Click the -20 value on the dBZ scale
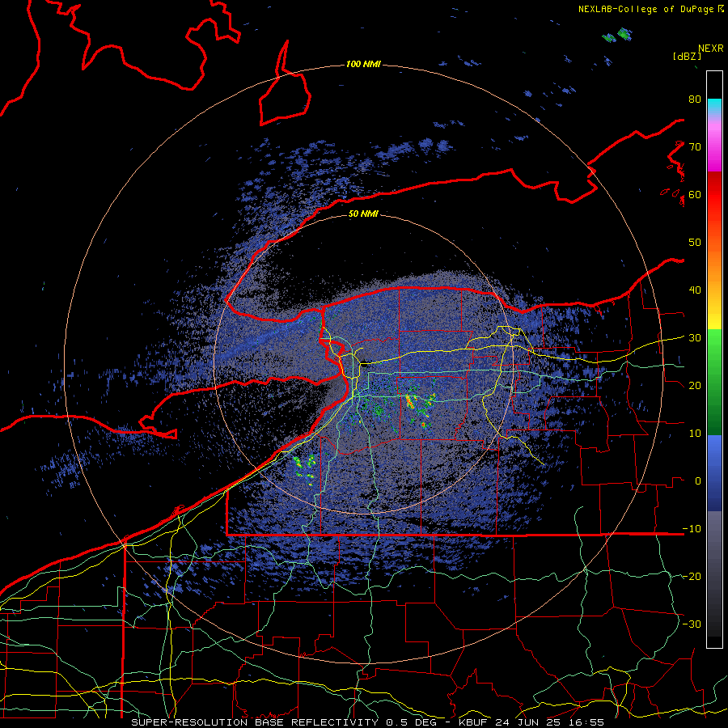The width and height of the screenshot is (728, 728). (x=692, y=576)
